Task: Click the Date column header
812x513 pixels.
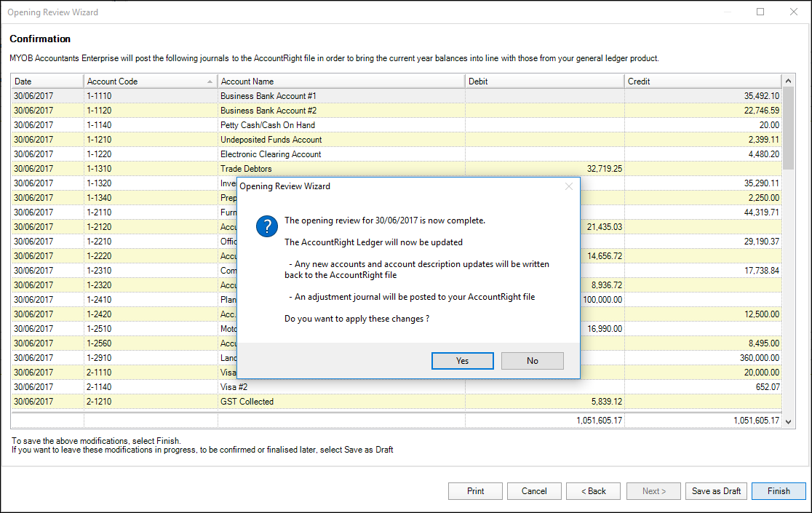Action: 47,81
